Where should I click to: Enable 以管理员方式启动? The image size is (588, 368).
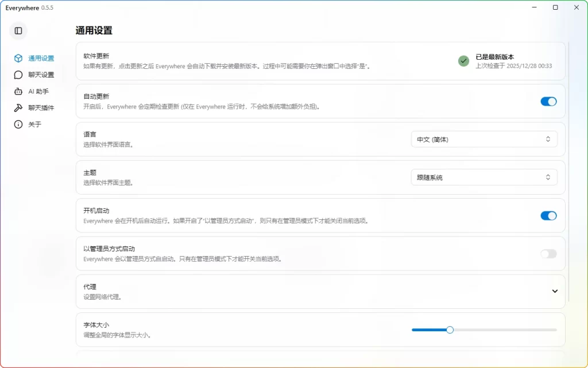point(548,254)
